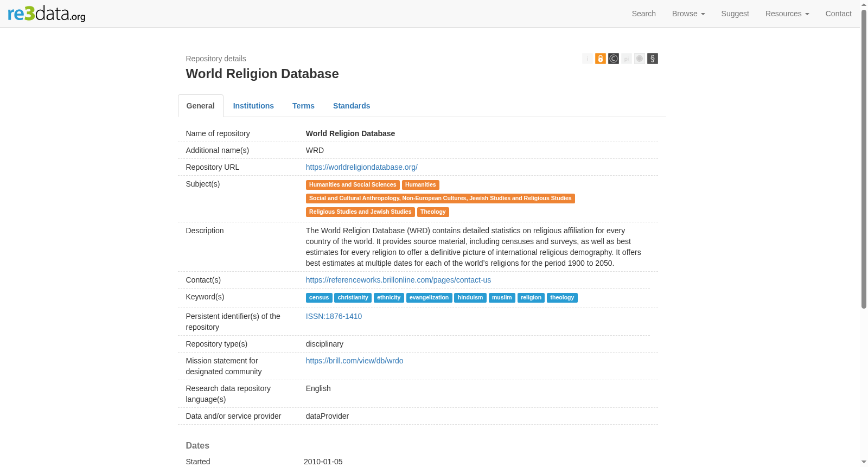868x467 pixels.
Task: Switch to the Institutions tab
Action: (x=253, y=106)
